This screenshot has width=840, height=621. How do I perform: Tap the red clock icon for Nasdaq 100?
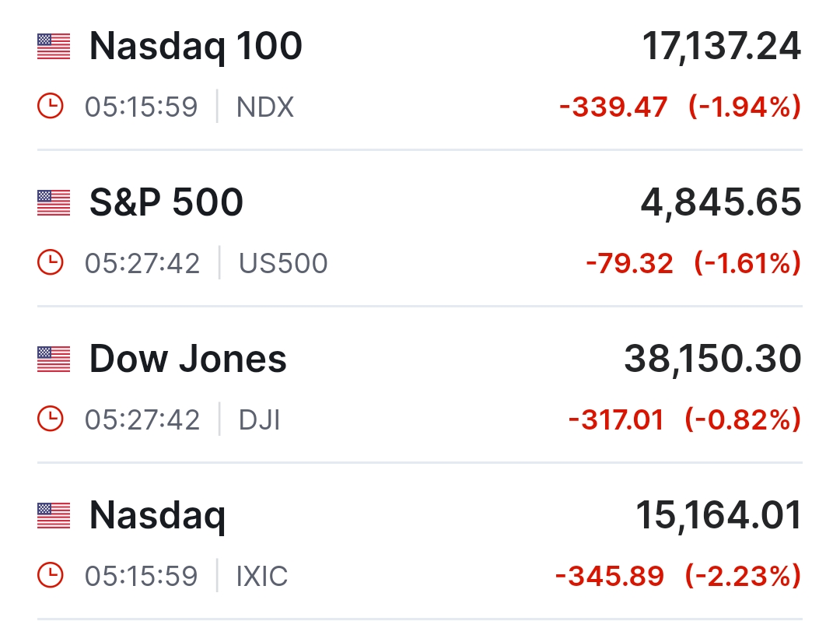click(50, 107)
